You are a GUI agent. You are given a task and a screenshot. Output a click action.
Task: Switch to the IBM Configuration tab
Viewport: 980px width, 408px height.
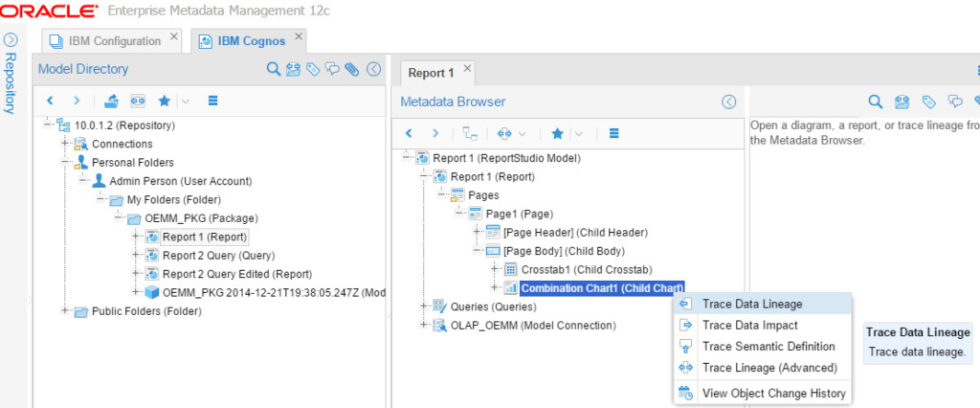(114, 41)
